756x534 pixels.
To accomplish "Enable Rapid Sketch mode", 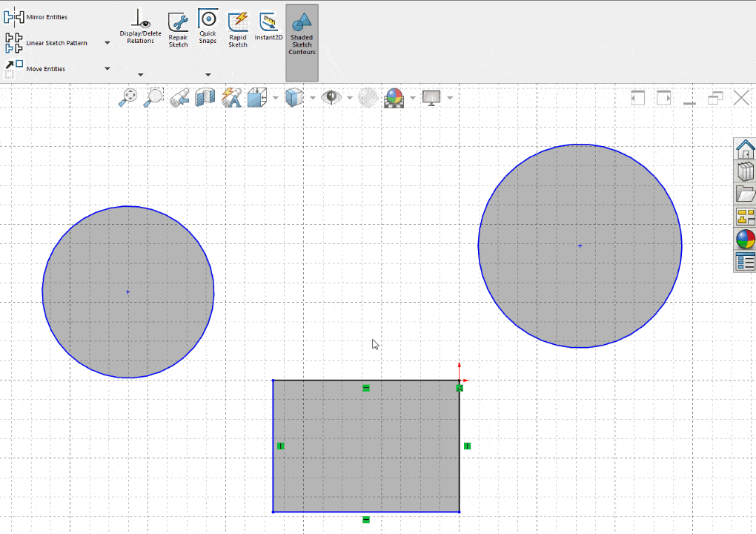I will coord(238,30).
